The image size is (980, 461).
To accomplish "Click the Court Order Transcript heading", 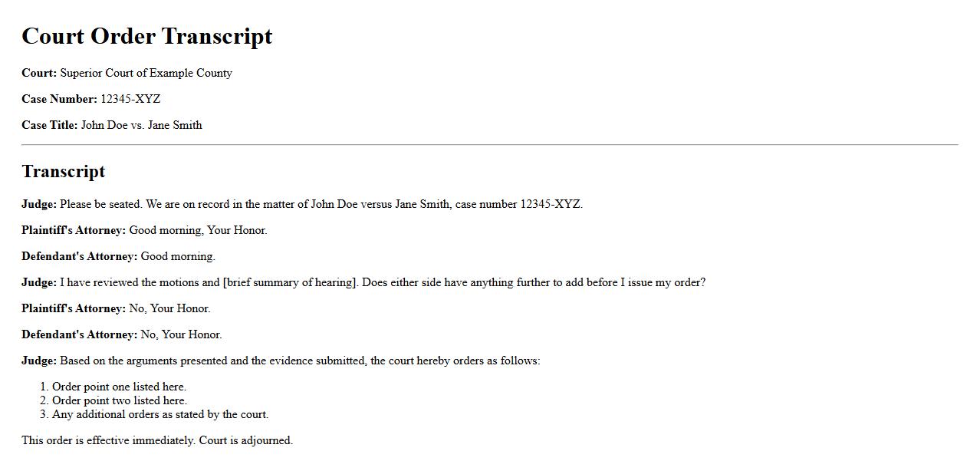I will coord(146,36).
